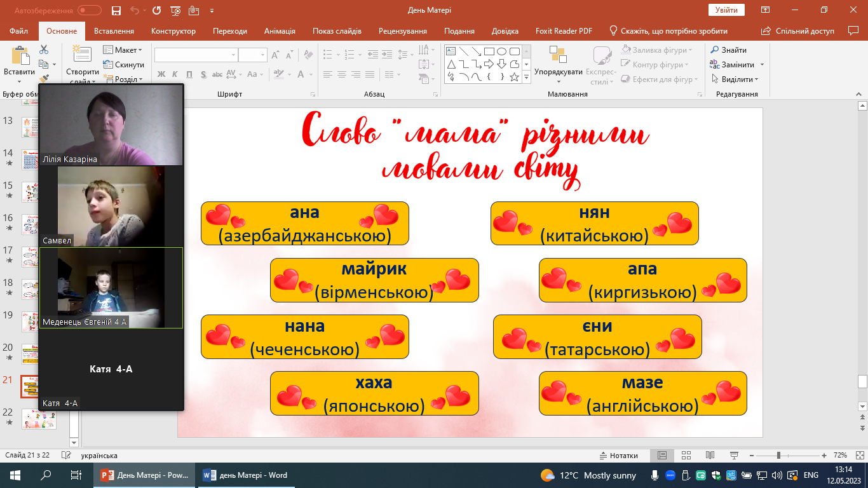This screenshot has height=488, width=868.
Task: Click the Align text left icon
Action: [327, 74]
